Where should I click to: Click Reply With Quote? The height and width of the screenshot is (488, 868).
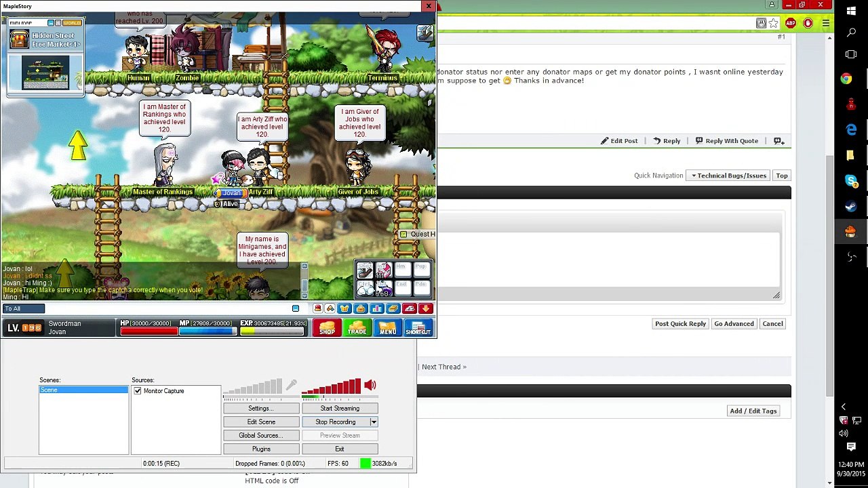(726, 141)
